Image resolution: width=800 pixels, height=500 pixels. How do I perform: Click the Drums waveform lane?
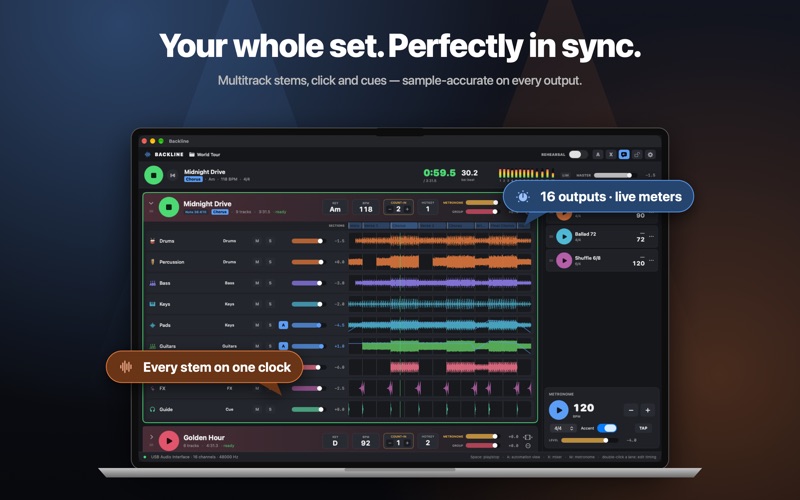[440, 241]
